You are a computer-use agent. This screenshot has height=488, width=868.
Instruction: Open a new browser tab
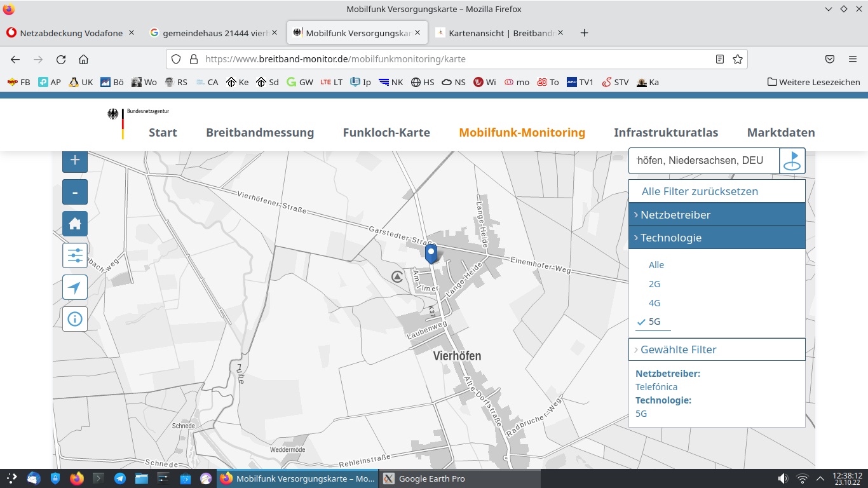coord(585,33)
